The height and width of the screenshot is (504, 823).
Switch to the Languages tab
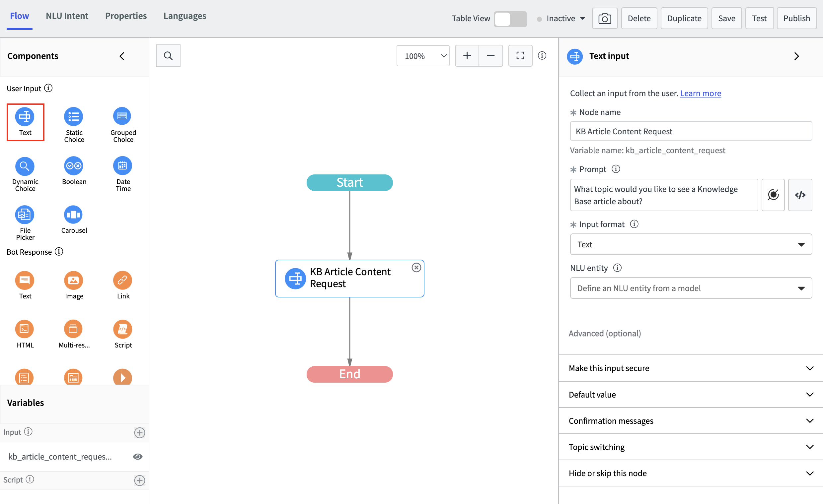[x=185, y=16]
